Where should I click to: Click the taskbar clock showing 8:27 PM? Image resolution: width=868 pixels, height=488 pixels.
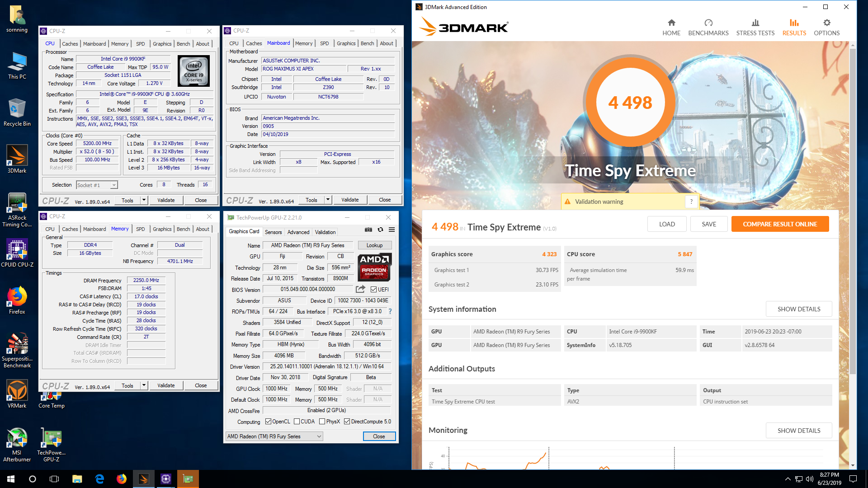[829, 479]
